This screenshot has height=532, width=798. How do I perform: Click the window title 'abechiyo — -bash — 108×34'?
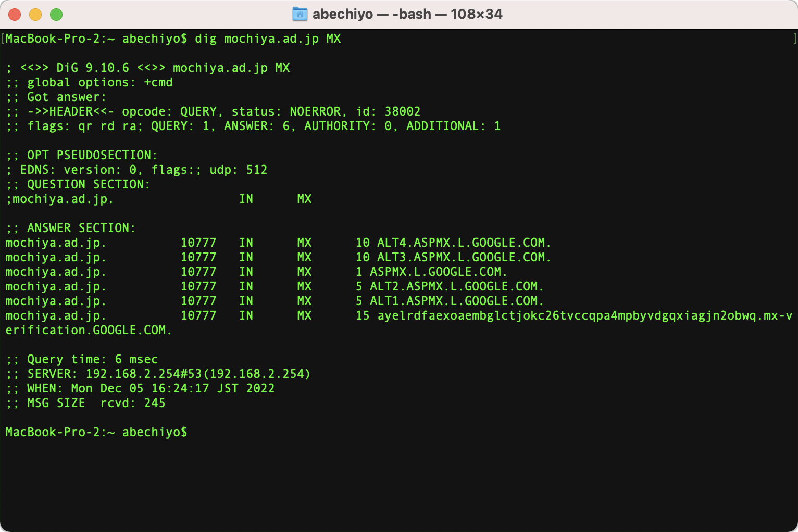click(407, 14)
